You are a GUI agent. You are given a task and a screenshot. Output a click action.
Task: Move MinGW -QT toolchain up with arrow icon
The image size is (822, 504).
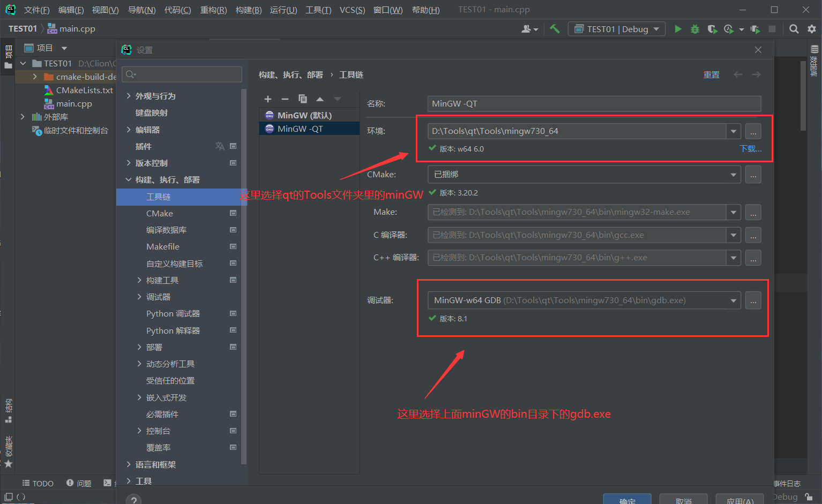coord(320,99)
